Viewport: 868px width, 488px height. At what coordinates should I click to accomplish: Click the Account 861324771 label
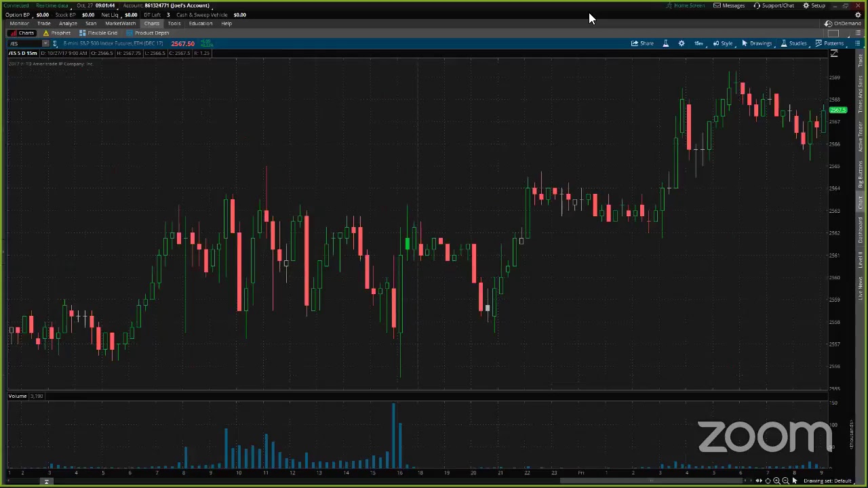click(166, 5)
